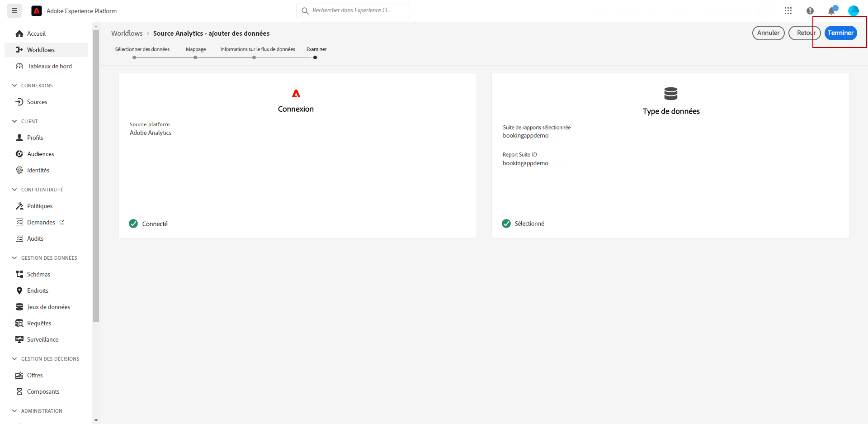The width and height of the screenshot is (868, 424).
Task: Click the Audits list icon
Action: pos(19,238)
